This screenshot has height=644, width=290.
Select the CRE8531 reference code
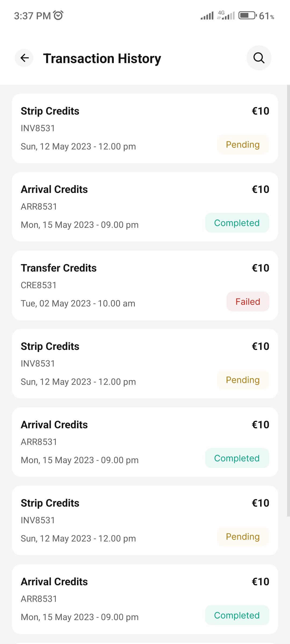(x=39, y=285)
